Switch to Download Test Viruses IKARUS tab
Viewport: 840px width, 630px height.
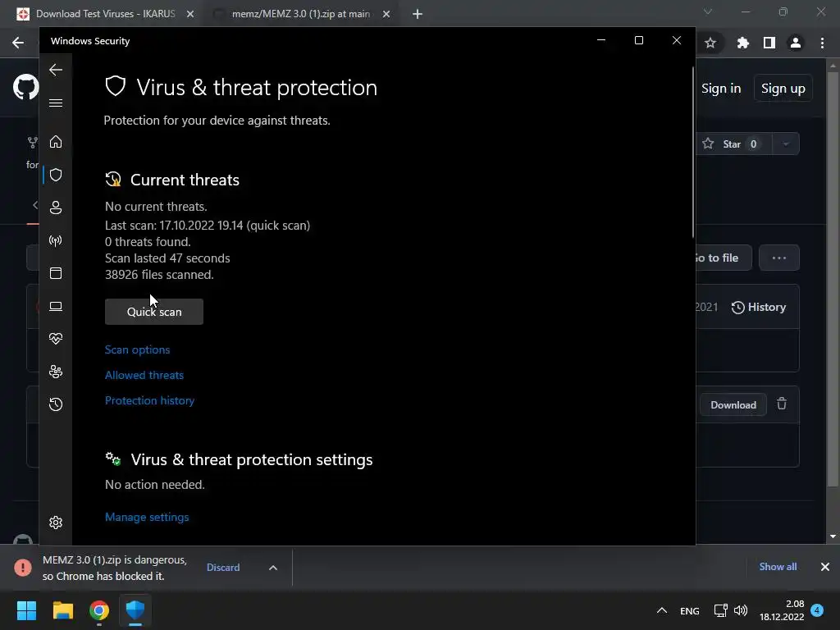tap(106, 14)
